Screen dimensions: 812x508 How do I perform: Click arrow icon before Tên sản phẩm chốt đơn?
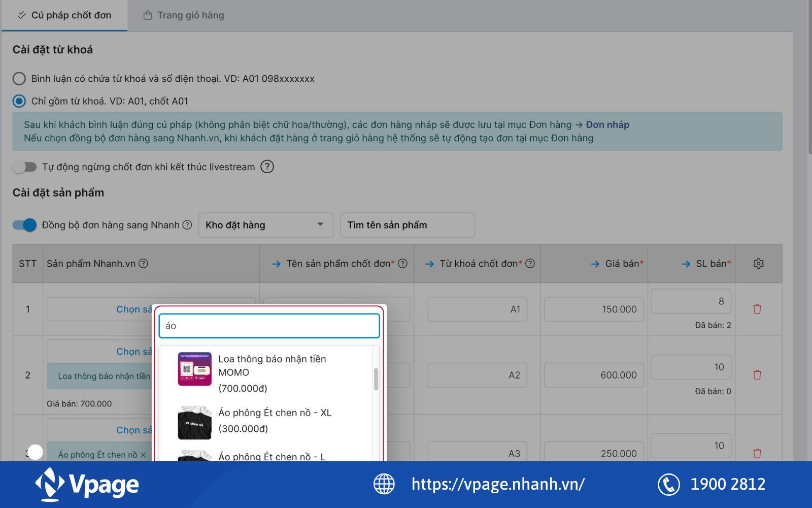[x=276, y=264]
